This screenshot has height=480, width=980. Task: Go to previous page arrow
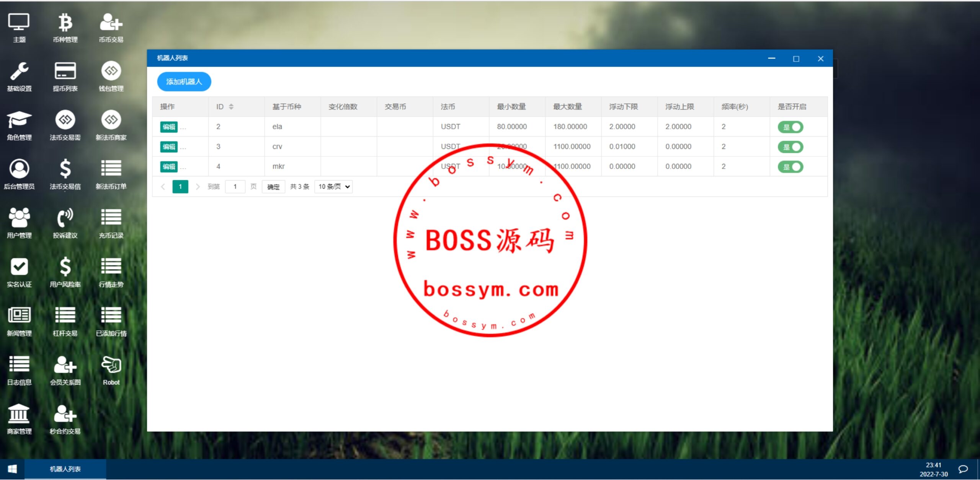coord(163,187)
